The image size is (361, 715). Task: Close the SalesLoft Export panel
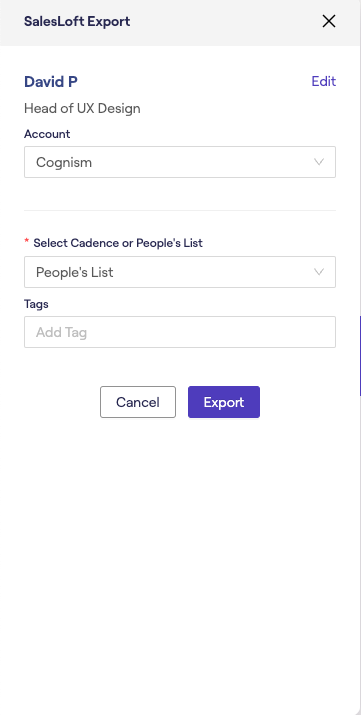[329, 21]
